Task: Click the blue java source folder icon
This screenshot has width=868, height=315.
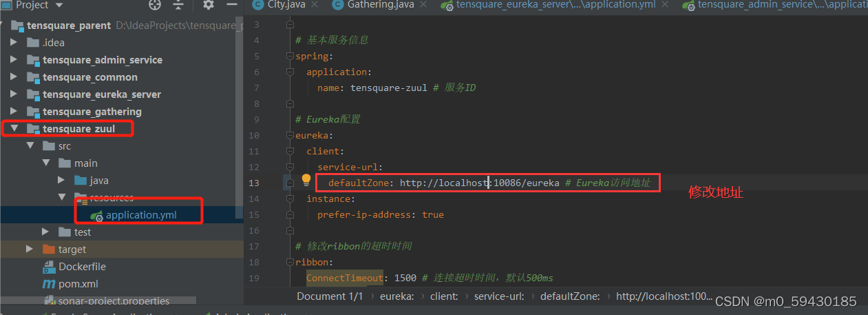Action: click(81, 181)
